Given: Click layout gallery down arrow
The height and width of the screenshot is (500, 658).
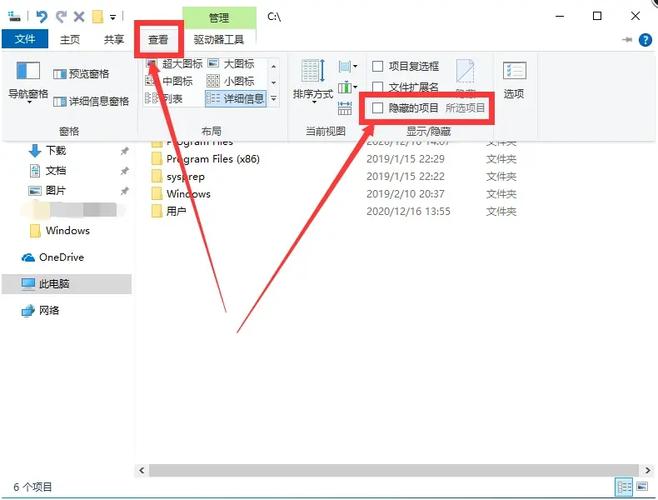Looking at the screenshot, I should click(x=274, y=83).
